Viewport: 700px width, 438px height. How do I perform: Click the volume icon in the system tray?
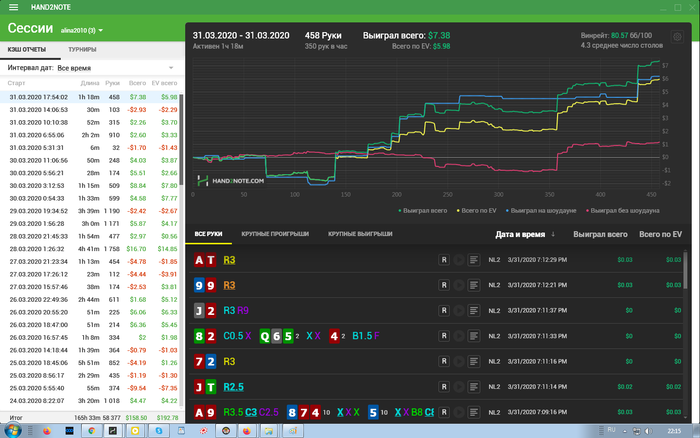[648, 431]
